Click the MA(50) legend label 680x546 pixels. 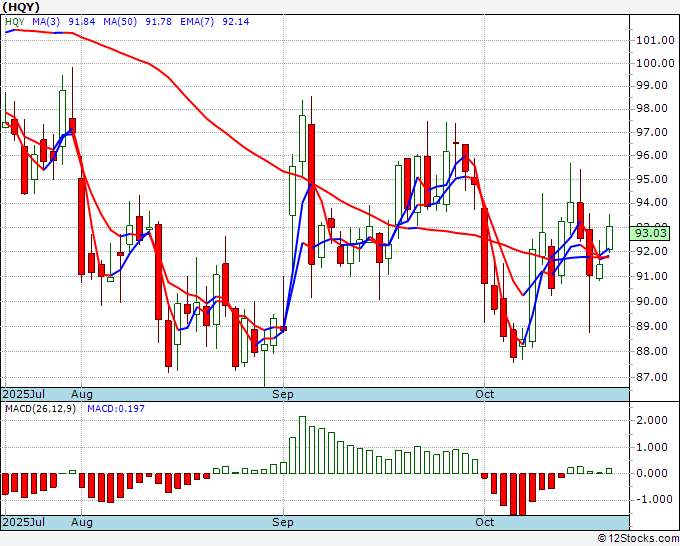click(120, 22)
